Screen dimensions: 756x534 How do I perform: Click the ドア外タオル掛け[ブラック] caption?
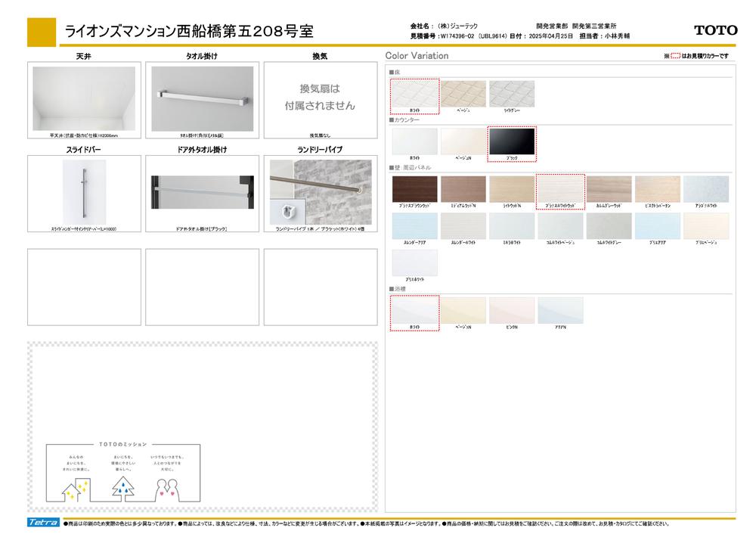pos(202,229)
